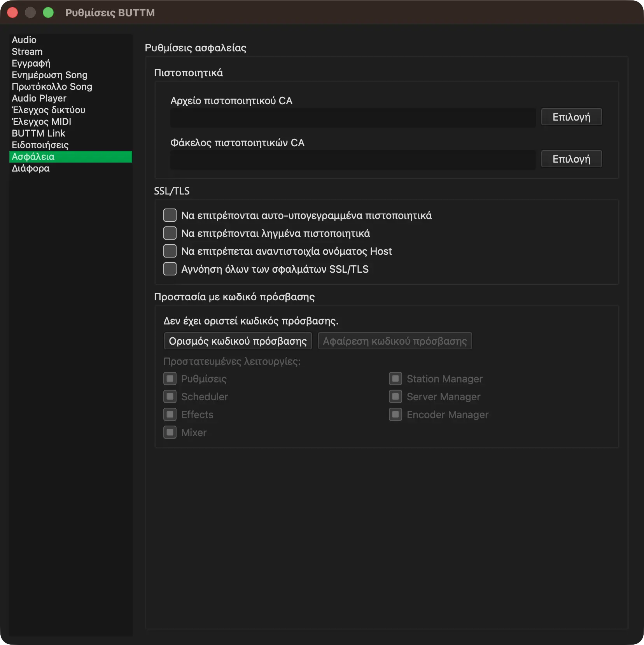Close the Ρυθμίσεις BUTTM window
Screen dimensions: 644x645
(12, 13)
